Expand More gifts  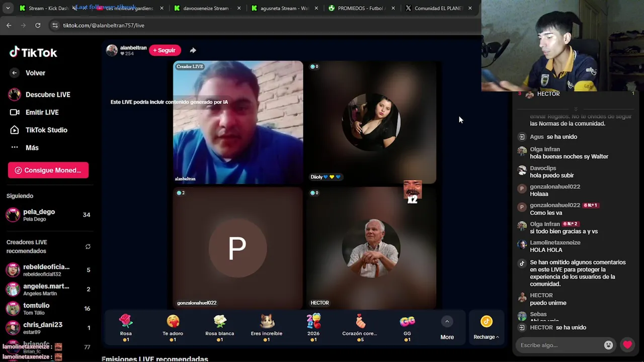coord(447,328)
